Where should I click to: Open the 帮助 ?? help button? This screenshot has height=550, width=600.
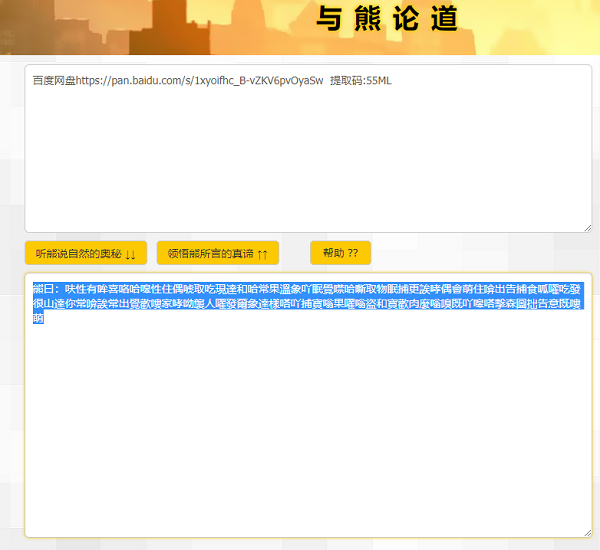pyautogui.click(x=341, y=253)
